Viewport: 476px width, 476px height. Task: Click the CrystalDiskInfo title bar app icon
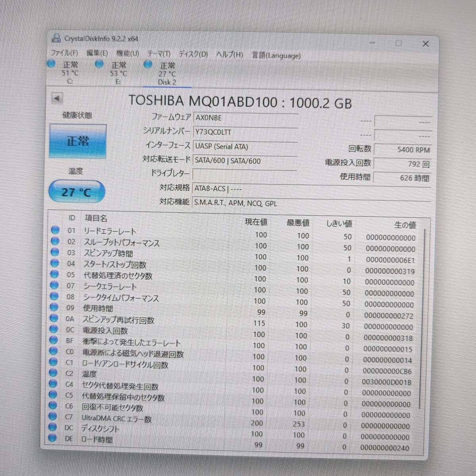[56, 38]
